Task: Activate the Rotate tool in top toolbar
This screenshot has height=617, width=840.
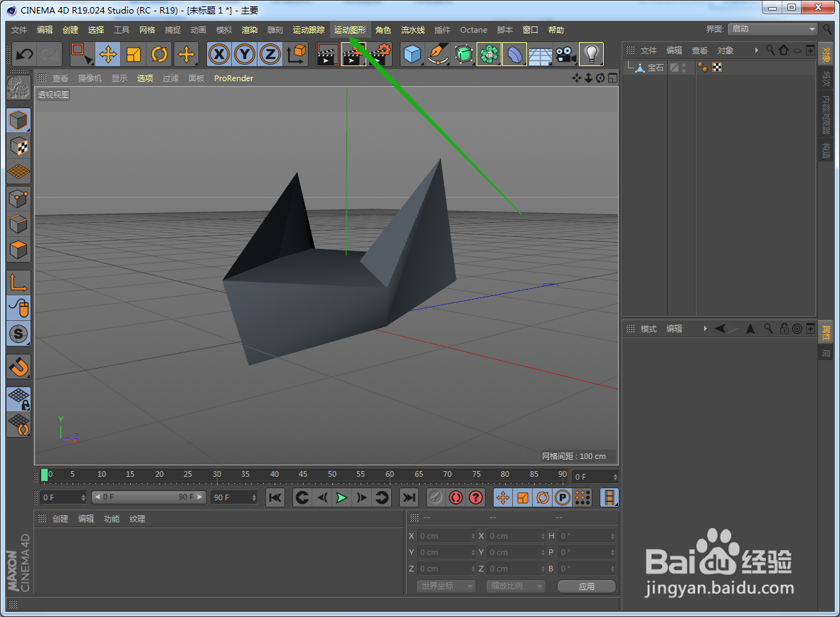Action: click(159, 54)
